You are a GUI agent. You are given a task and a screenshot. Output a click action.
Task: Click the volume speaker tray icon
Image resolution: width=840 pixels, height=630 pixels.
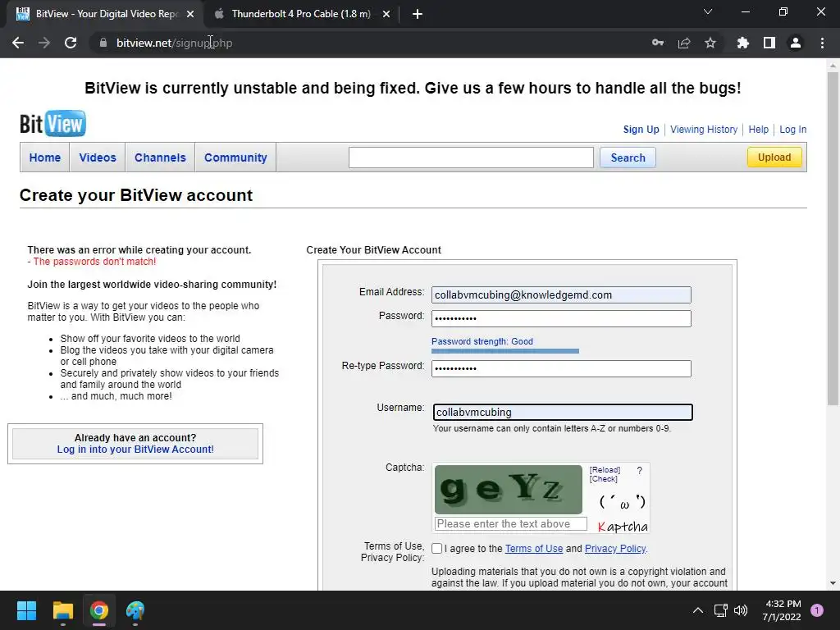741,610
